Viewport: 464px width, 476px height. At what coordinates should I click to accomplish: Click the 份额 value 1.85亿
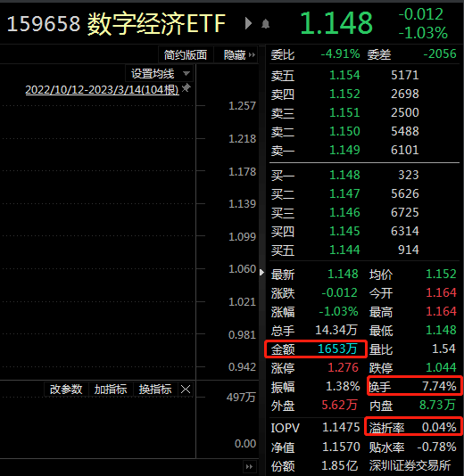coord(340,465)
